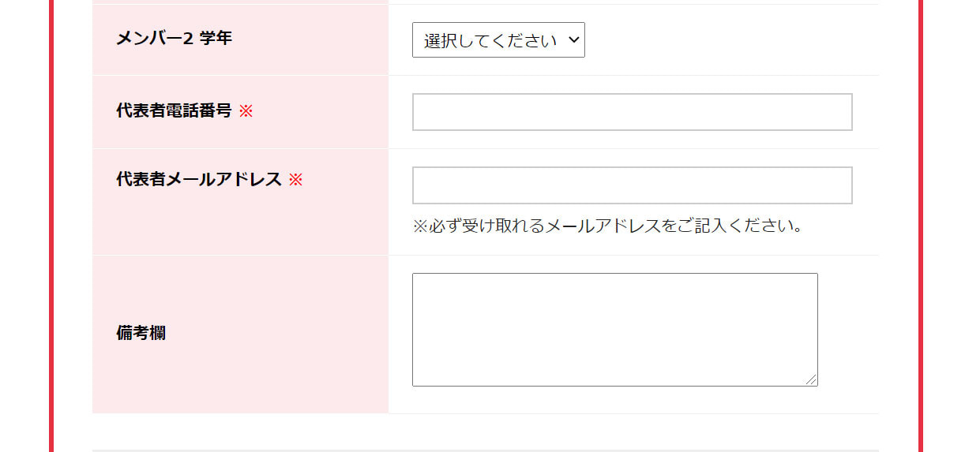Click the 備考欄 textarea resize handle

point(811,380)
